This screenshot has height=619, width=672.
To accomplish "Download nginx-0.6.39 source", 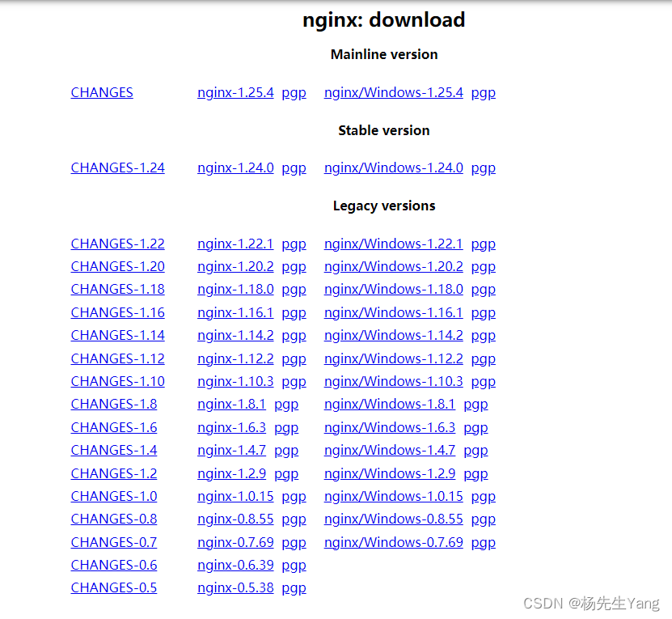I will click(x=235, y=566).
